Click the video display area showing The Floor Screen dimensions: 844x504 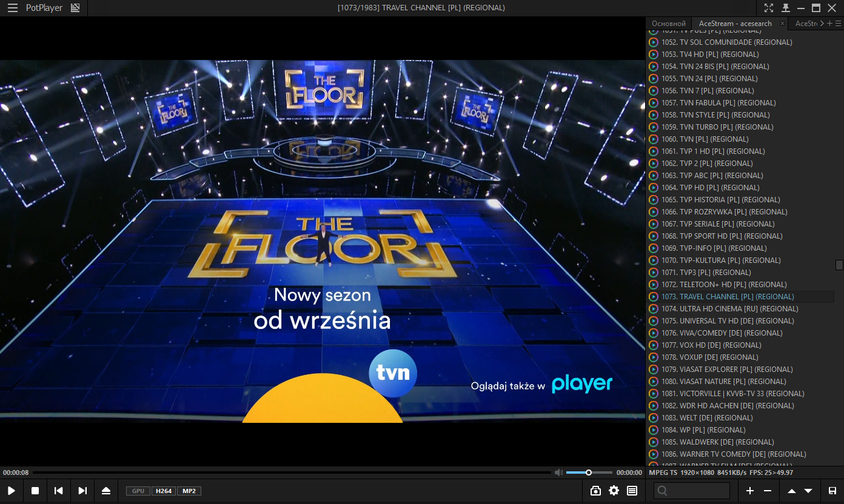[323, 241]
